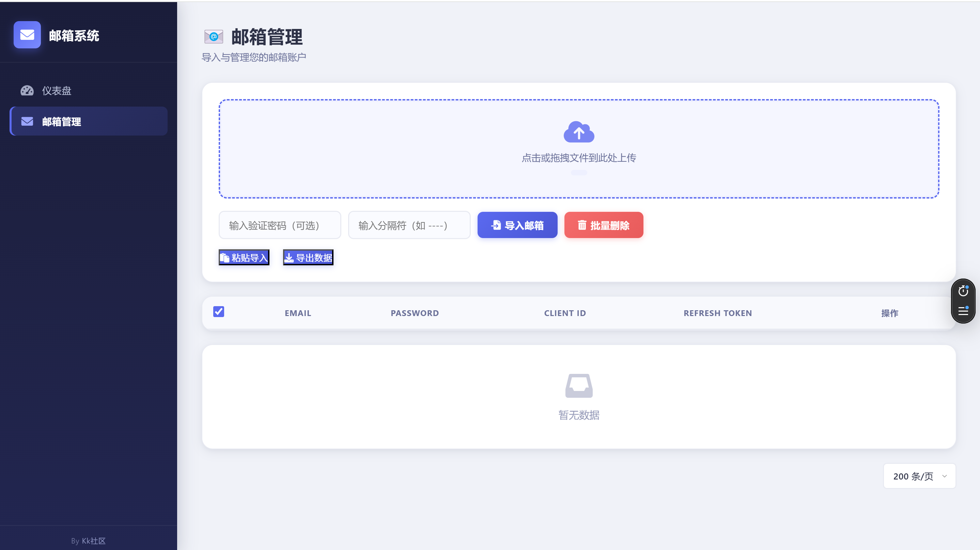Click the 导出数据 button
Image resolution: width=980 pixels, height=550 pixels.
[x=308, y=257]
